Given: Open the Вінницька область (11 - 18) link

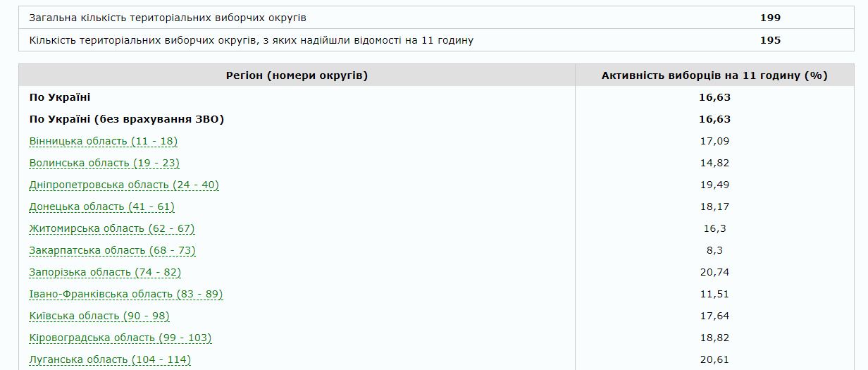Looking at the screenshot, I should (104, 141).
